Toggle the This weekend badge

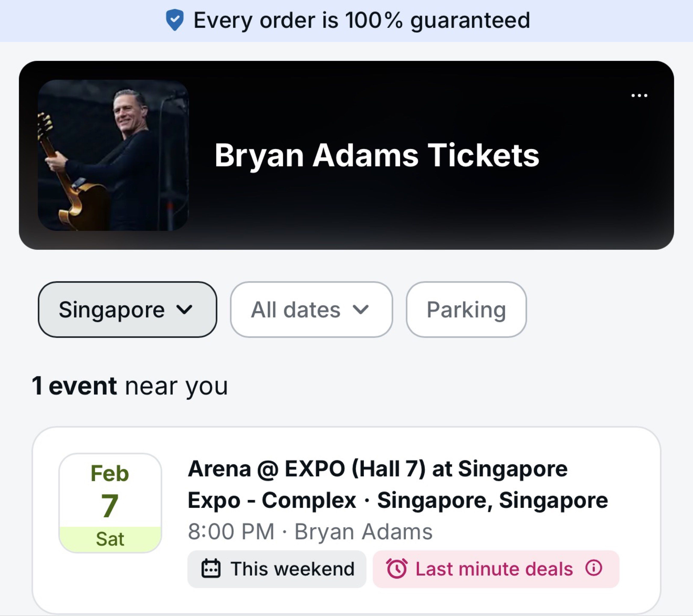[x=277, y=568]
